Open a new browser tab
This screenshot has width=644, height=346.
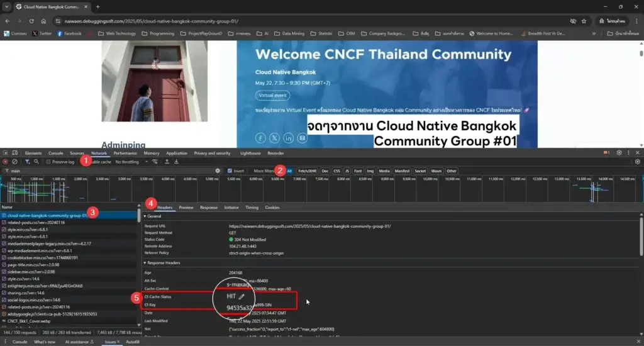[x=97, y=6]
